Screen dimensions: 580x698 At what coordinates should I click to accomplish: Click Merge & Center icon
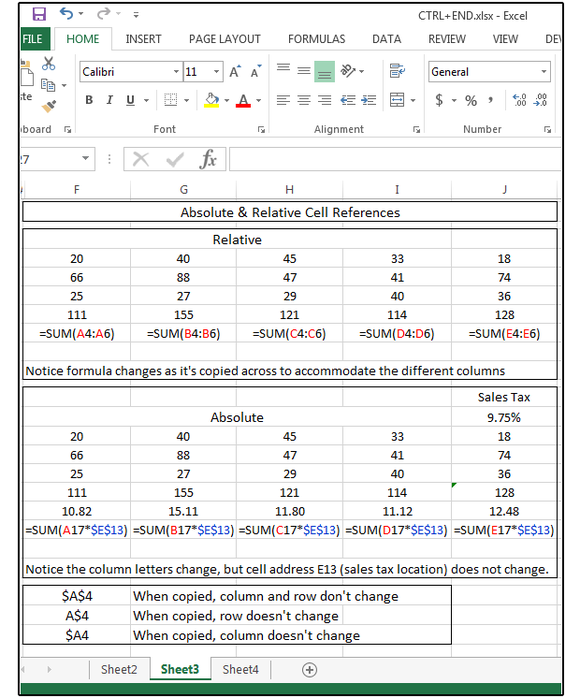[x=397, y=100]
